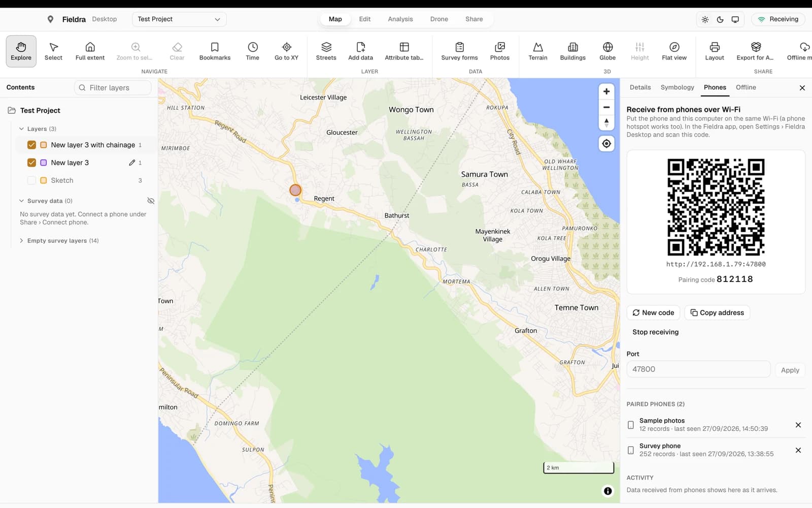Open the Offline panel tab
This screenshot has width=812, height=508.
coord(746,87)
